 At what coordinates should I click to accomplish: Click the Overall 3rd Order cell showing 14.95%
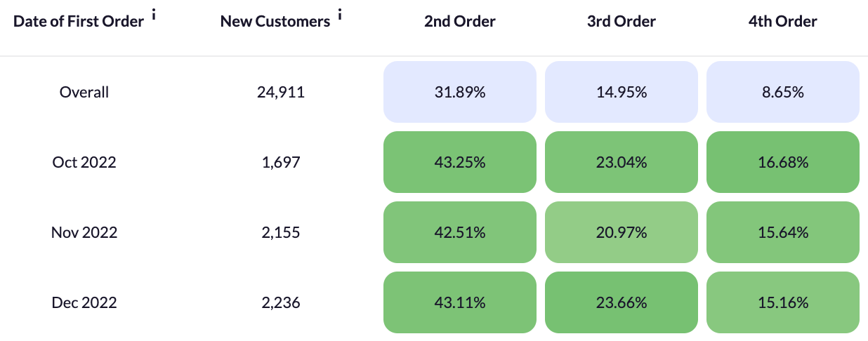click(x=622, y=92)
